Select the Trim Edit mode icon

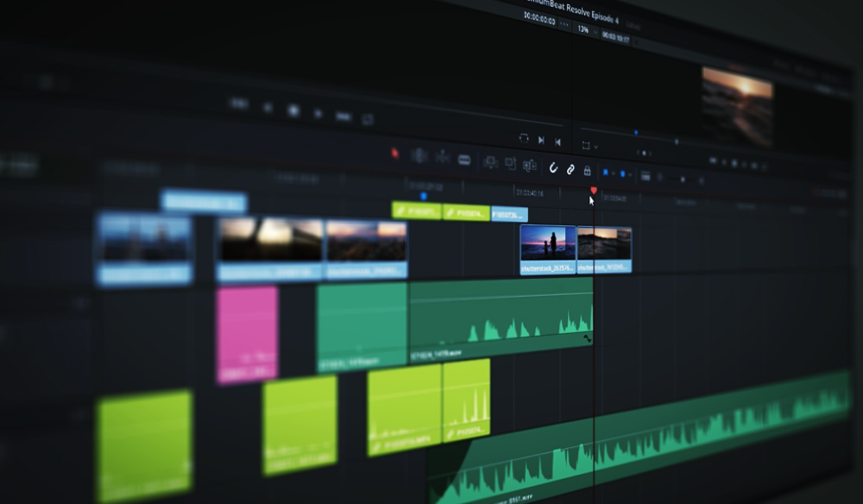coord(419,157)
